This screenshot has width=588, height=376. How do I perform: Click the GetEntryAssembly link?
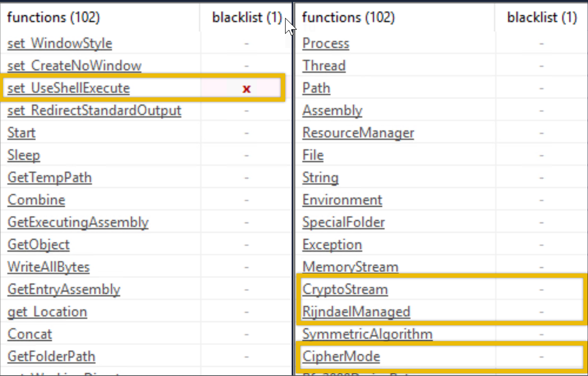point(64,289)
